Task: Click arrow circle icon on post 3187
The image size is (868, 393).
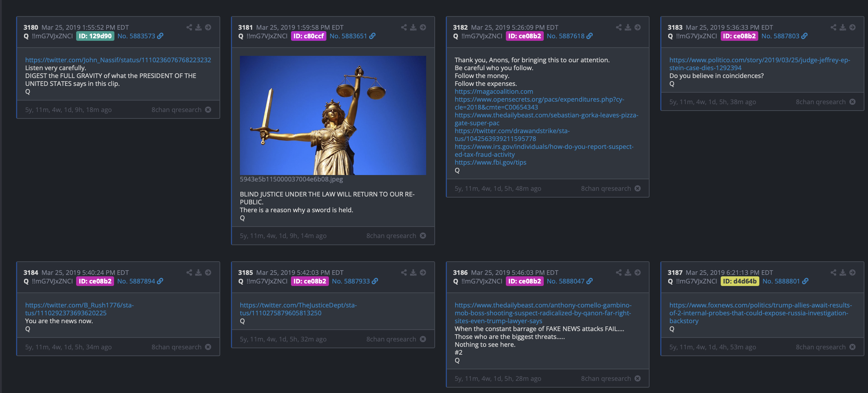Action: pyautogui.click(x=852, y=272)
